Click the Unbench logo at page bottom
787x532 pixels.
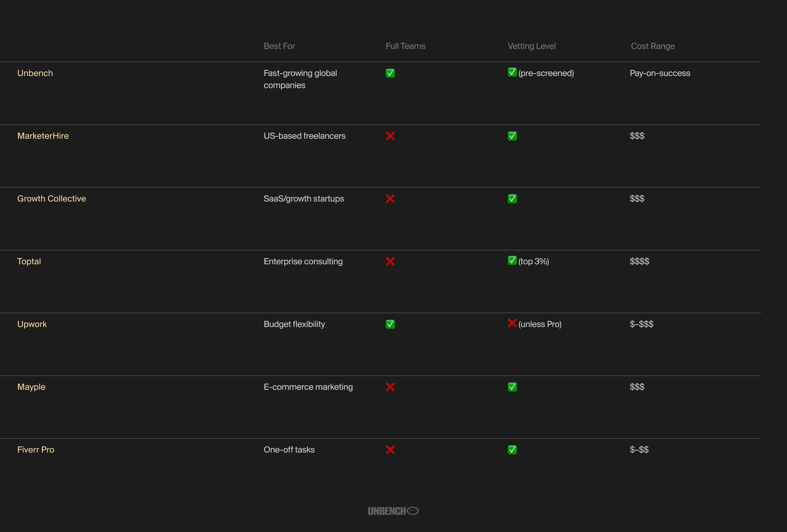pyautogui.click(x=393, y=511)
